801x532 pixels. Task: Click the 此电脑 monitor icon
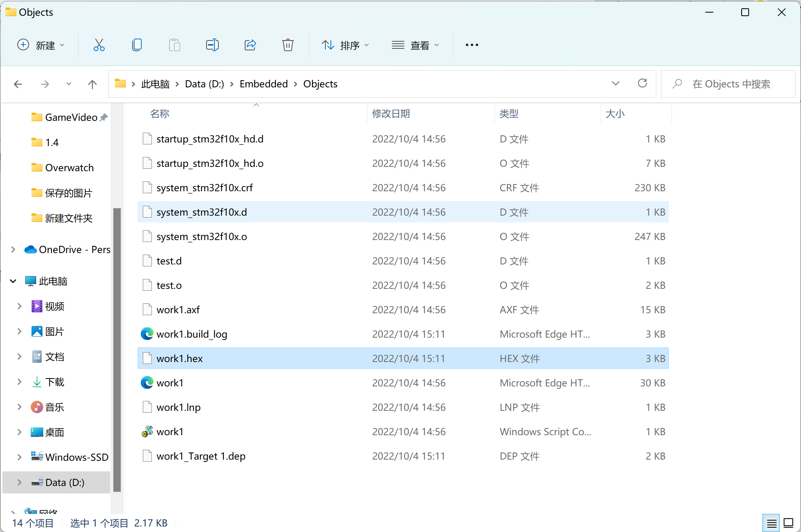(x=31, y=281)
